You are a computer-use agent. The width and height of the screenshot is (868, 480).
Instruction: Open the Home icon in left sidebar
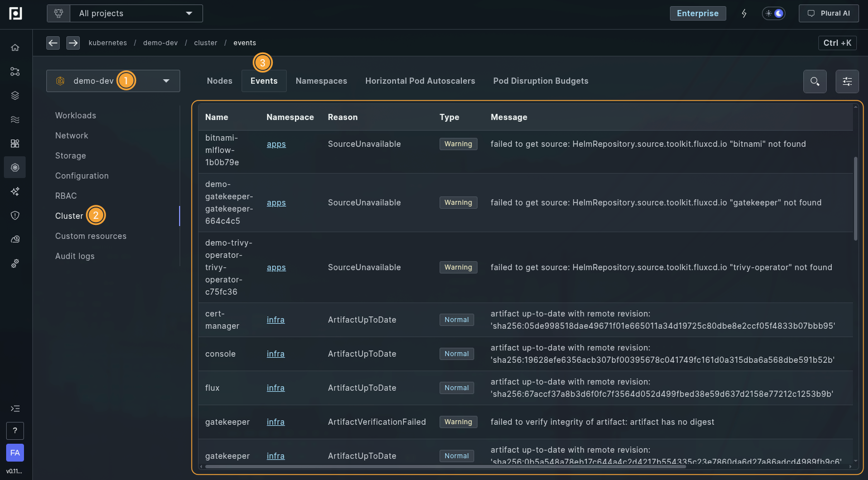click(x=15, y=48)
